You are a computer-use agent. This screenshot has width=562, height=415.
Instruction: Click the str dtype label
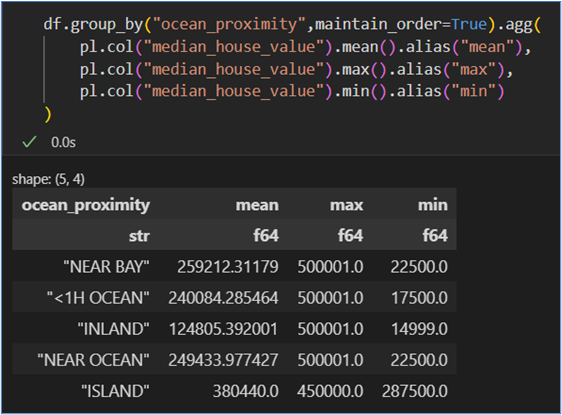point(139,236)
